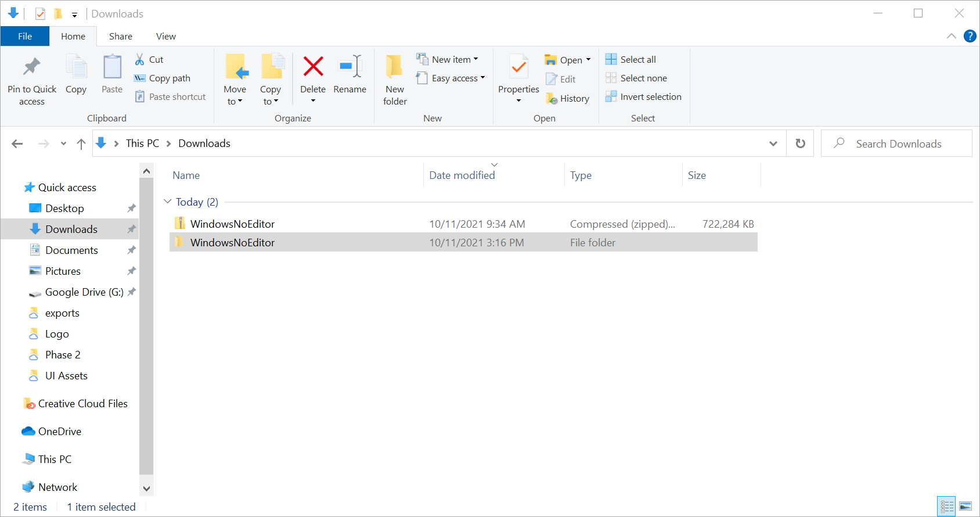Click Select none in ribbon
The image size is (980, 517).
coord(636,78)
